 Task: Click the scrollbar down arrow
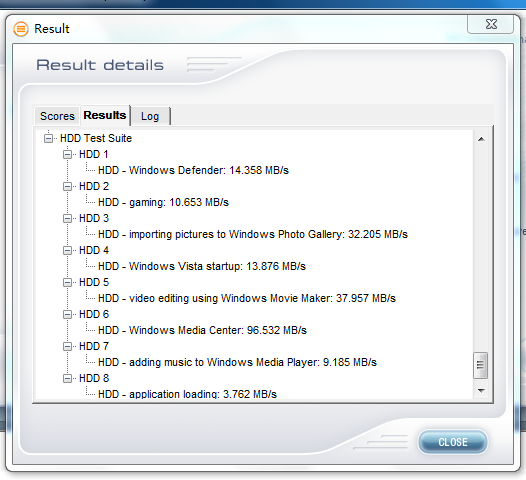[481, 391]
